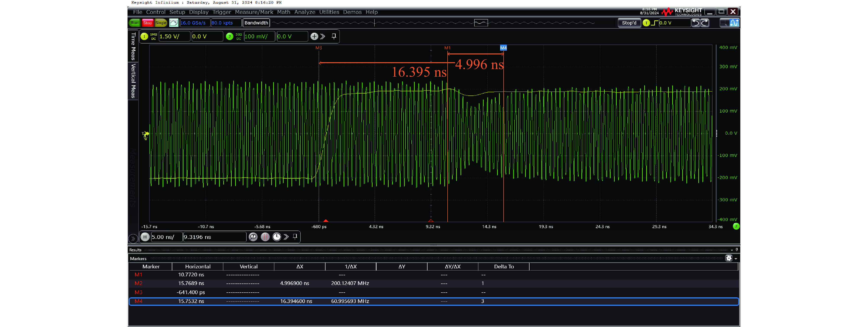The image size is (868, 327).
Task: Select the waveform pan tool icon
Action: tap(734, 23)
